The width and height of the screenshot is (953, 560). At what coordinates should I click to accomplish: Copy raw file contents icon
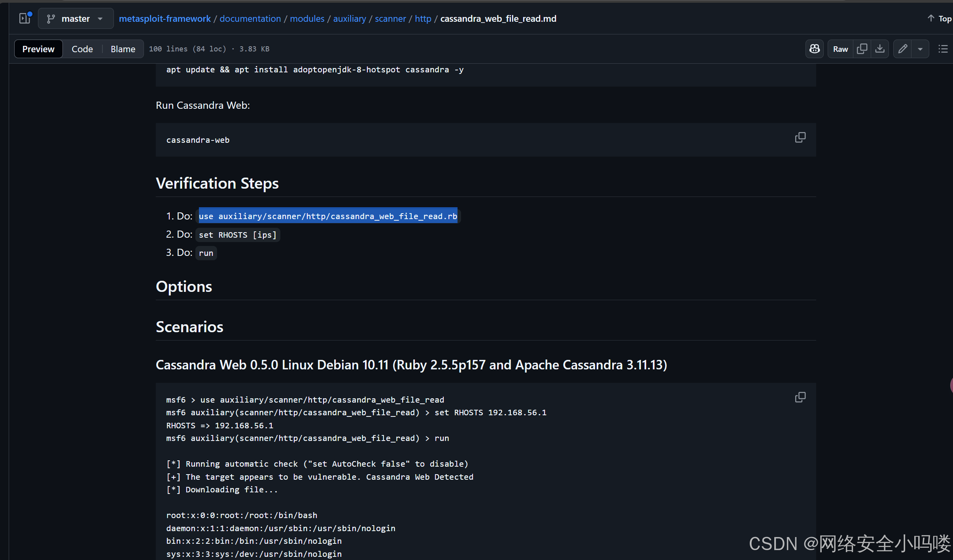(x=862, y=49)
